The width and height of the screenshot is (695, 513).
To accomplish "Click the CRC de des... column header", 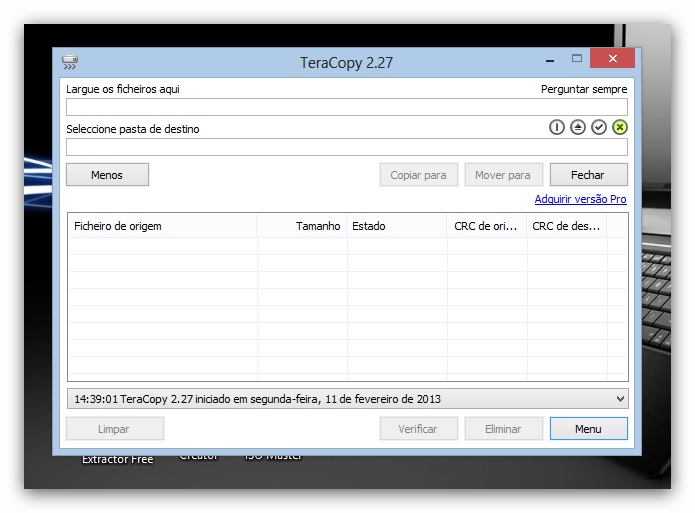I will [566, 226].
